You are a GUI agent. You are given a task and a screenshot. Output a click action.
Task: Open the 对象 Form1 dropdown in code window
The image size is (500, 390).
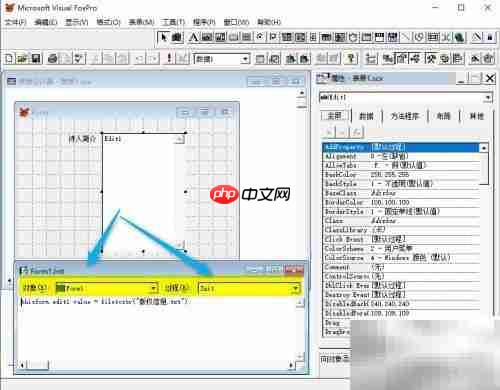coord(154,288)
